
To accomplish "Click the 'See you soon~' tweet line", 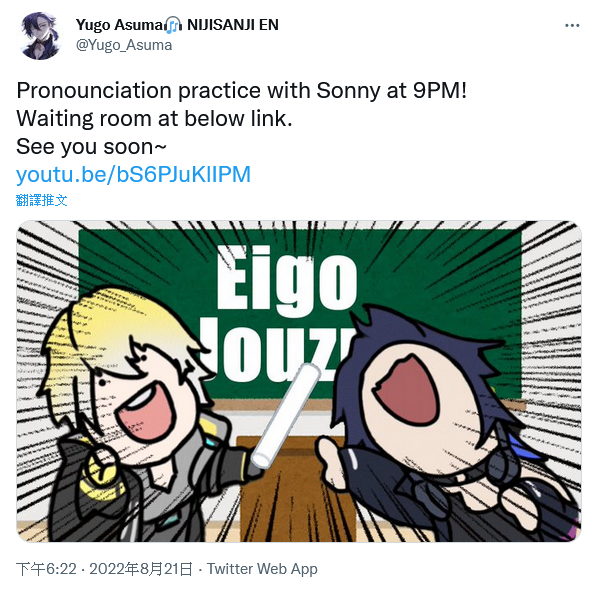I will [92, 147].
